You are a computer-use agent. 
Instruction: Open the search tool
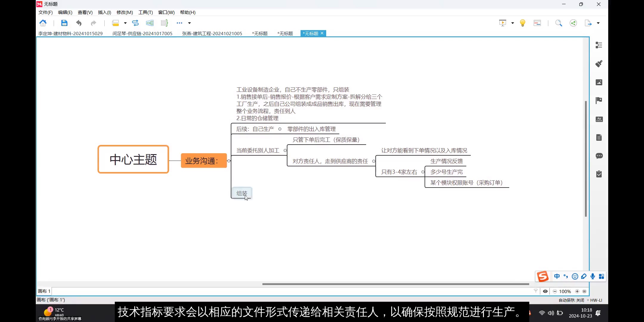558,23
